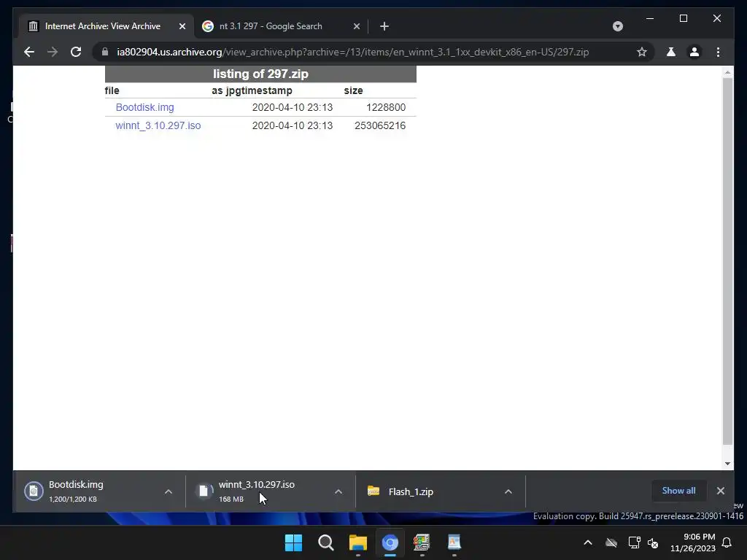
Task: Close the downloads bar
Action: coord(720,491)
